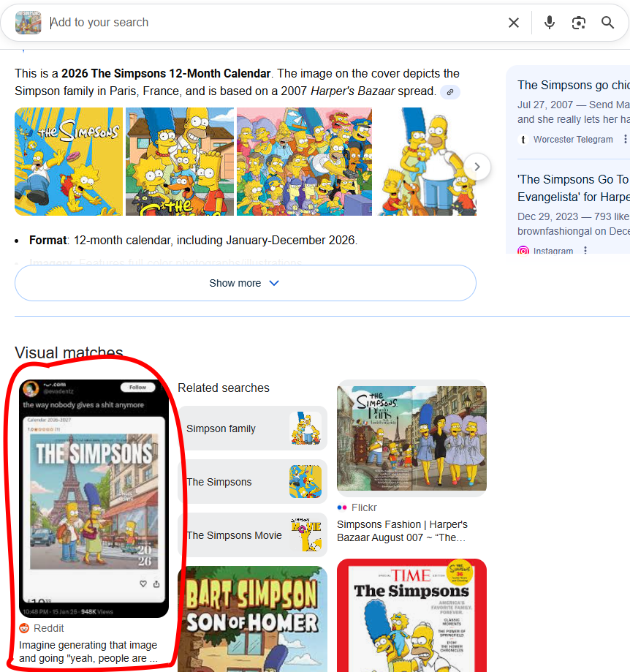Select 'The Simpsons Movie' related search
This screenshot has height=672, width=630.
(252, 535)
